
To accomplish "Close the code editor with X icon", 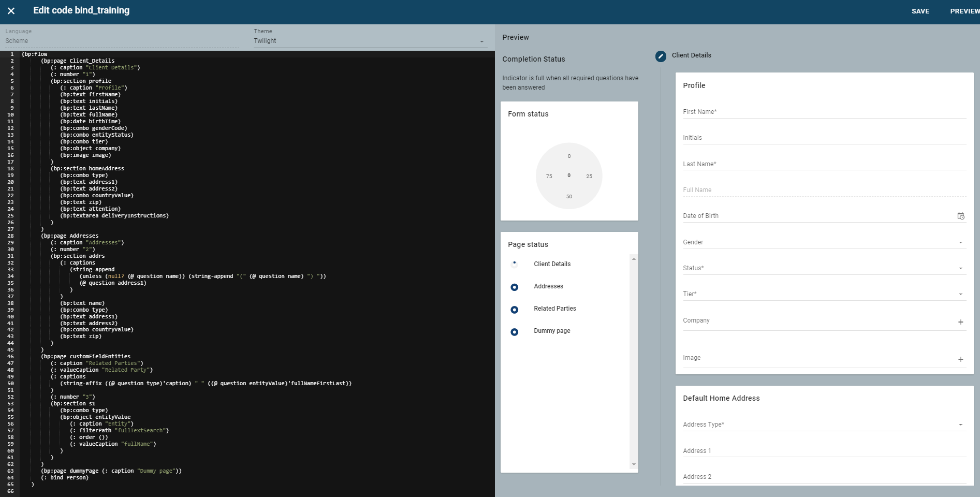I will click(11, 11).
